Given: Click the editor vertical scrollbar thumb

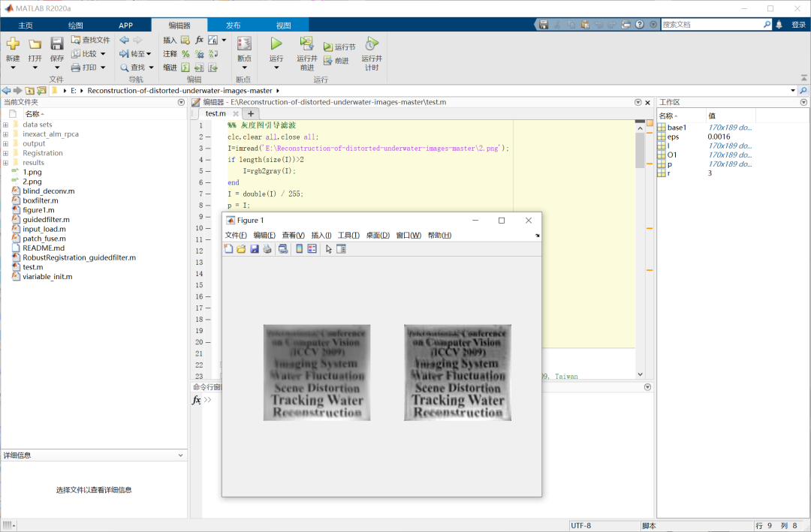Looking at the screenshot, I should point(640,150).
